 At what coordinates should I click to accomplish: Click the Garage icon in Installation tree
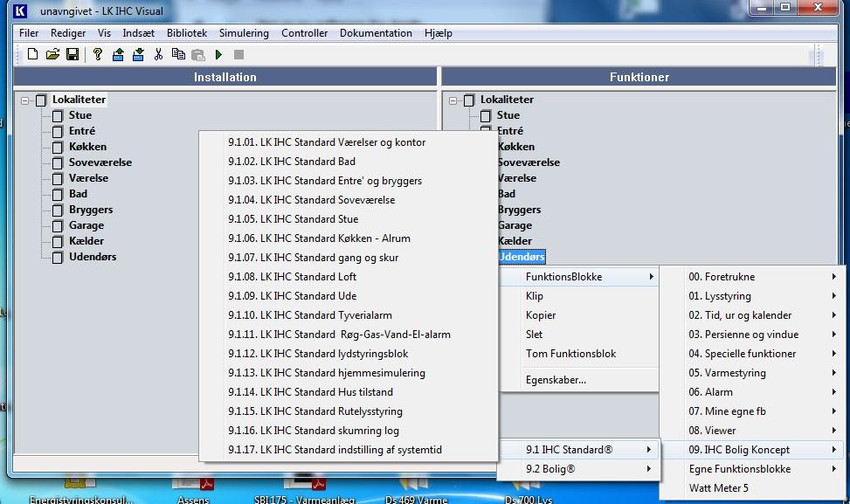coord(58,225)
